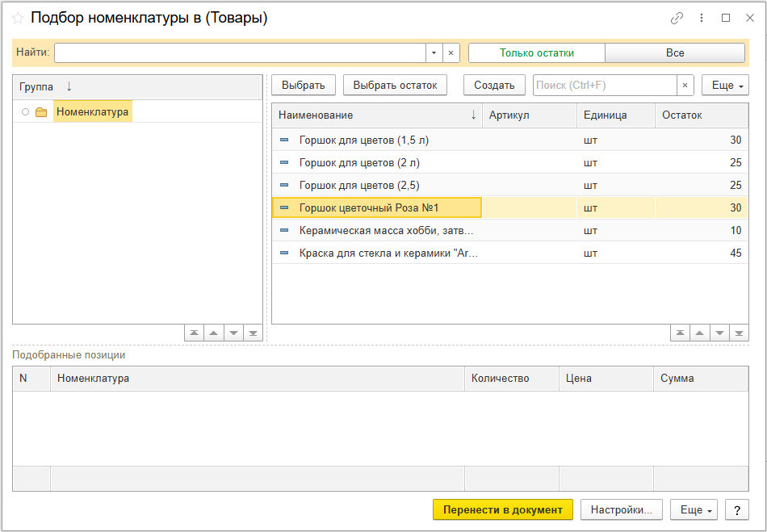Move down one row in group panel
The width and height of the screenshot is (767, 532).
(233, 333)
